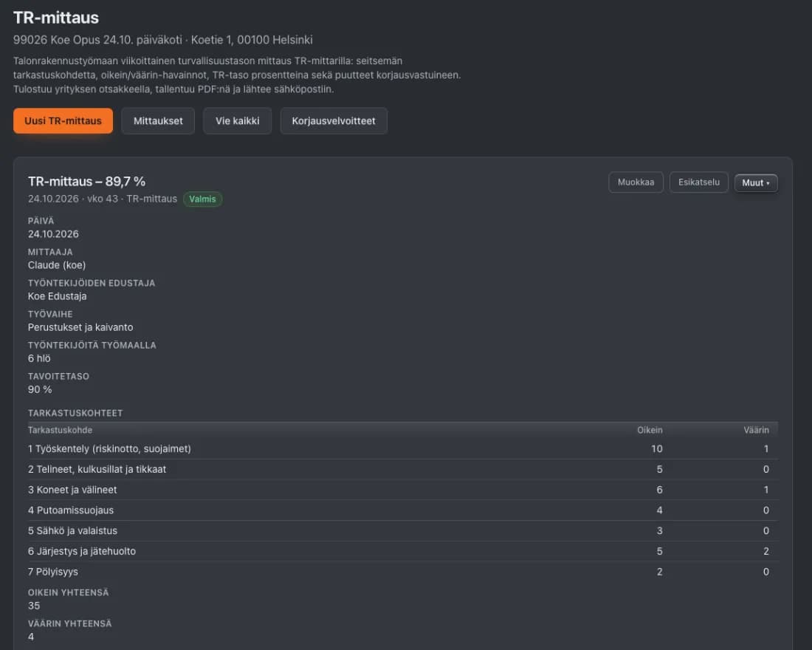The image size is (812, 650).
Task: Expand the Muut dropdown menu
Action: (756, 183)
